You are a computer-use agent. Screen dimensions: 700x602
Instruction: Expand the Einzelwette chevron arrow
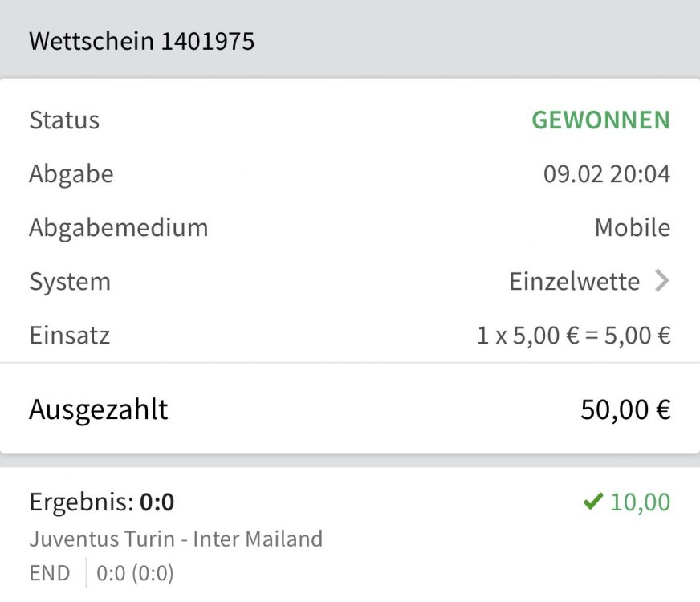pos(662,281)
